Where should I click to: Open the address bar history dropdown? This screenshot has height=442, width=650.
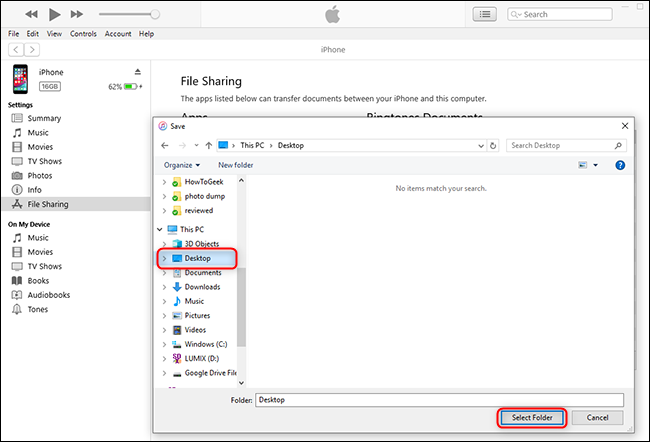point(481,146)
